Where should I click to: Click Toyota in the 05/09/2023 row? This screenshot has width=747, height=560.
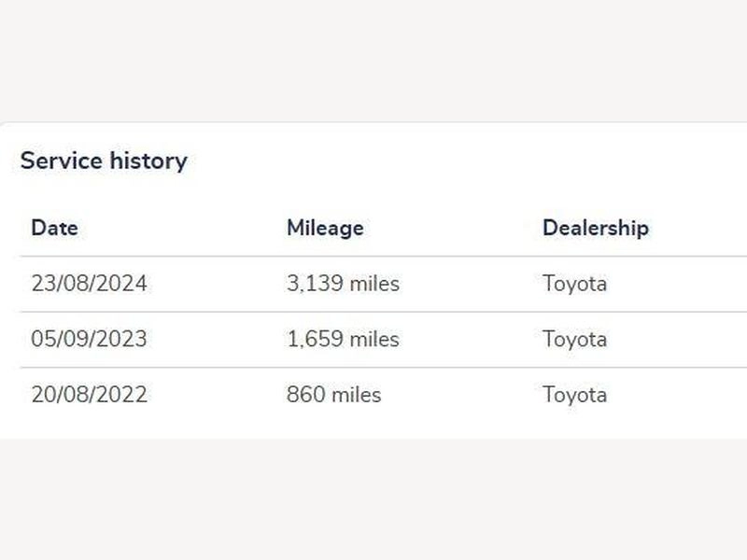(x=574, y=340)
